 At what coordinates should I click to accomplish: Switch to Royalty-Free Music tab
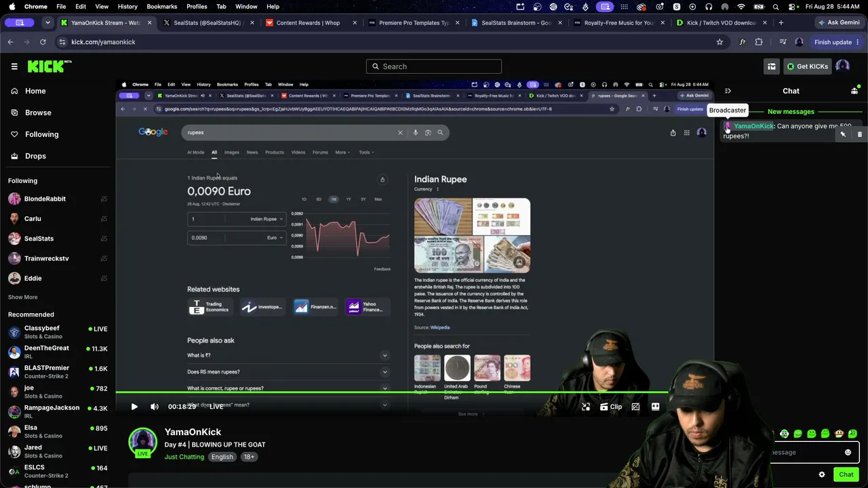pos(617,22)
